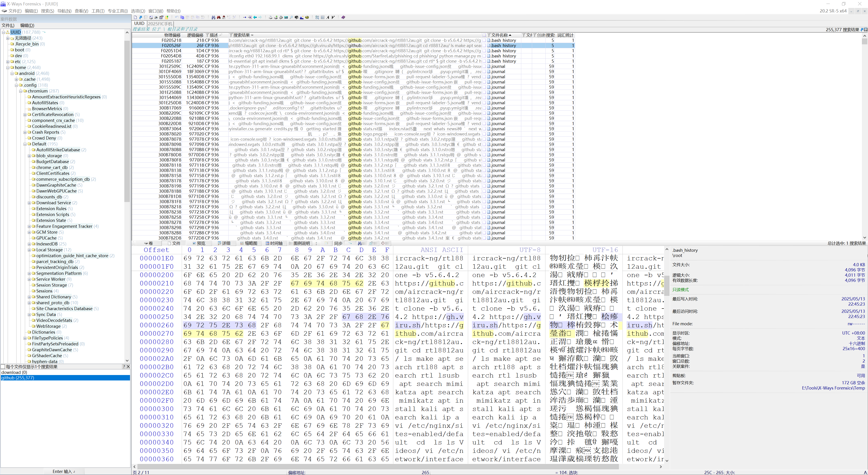Click the open disk icon in toolbar
Screen dimensions: 868x475
pos(271,17)
